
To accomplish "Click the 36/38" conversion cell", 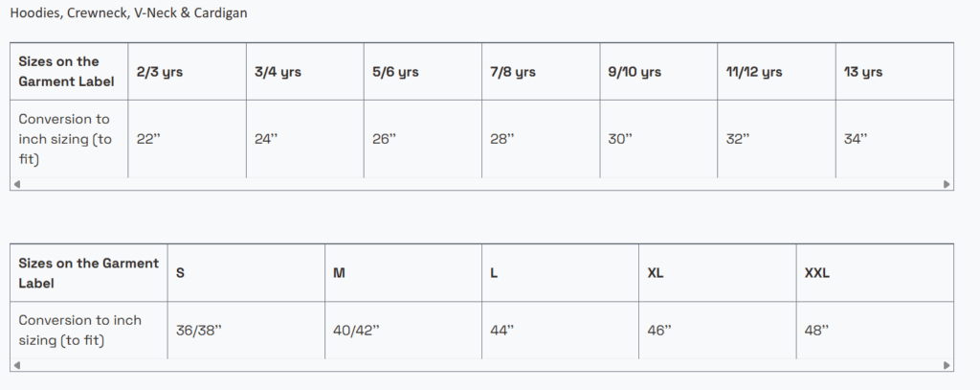I will (x=198, y=331).
